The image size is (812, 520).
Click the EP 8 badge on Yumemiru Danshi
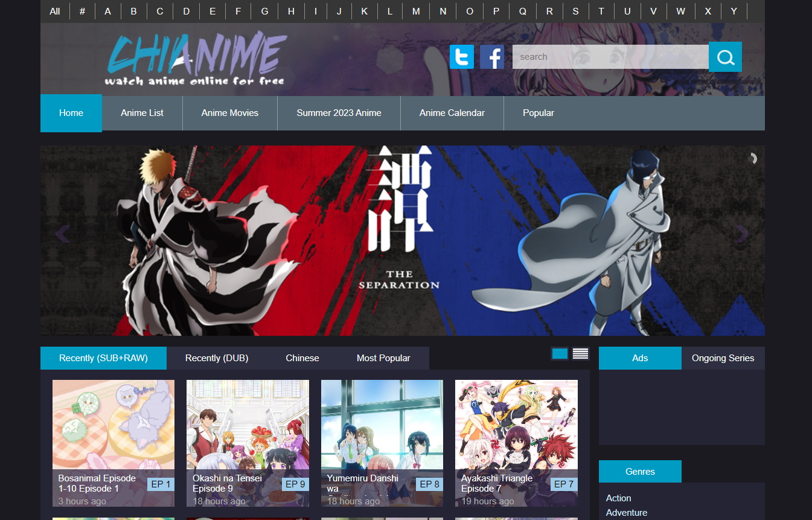tap(429, 484)
